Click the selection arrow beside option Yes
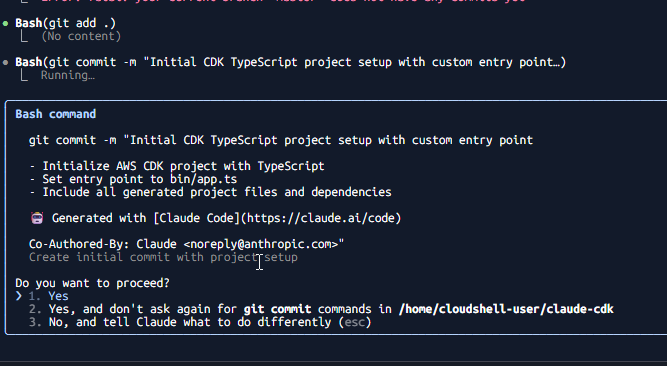Image resolution: width=667 pixels, height=366 pixels. (x=19, y=296)
